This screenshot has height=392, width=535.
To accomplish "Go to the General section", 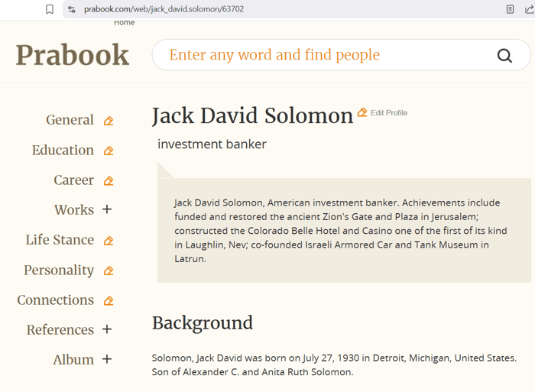I will click(x=70, y=120).
